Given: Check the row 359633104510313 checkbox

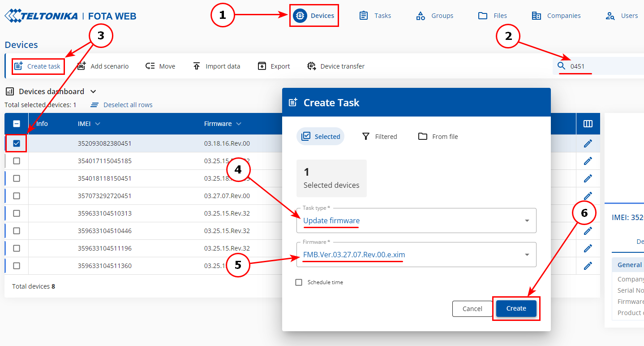Looking at the screenshot, I should pos(17,213).
